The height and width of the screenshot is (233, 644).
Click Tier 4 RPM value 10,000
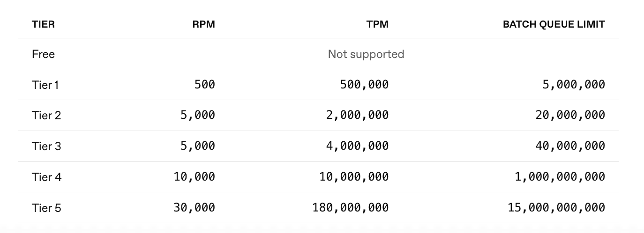tap(194, 177)
